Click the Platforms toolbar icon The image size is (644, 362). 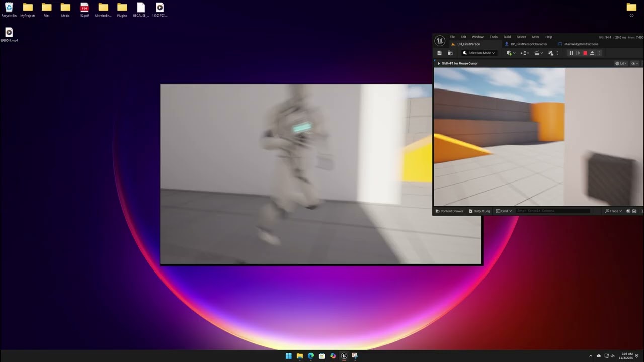click(x=551, y=53)
